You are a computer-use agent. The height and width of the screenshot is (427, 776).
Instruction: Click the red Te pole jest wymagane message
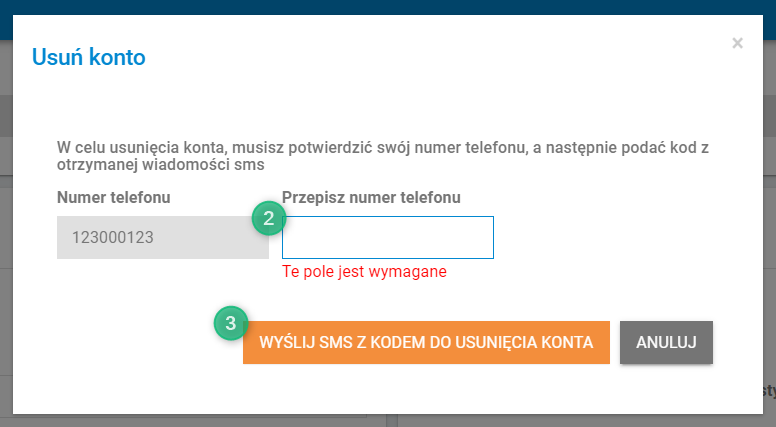pyautogui.click(x=364, y=271)
